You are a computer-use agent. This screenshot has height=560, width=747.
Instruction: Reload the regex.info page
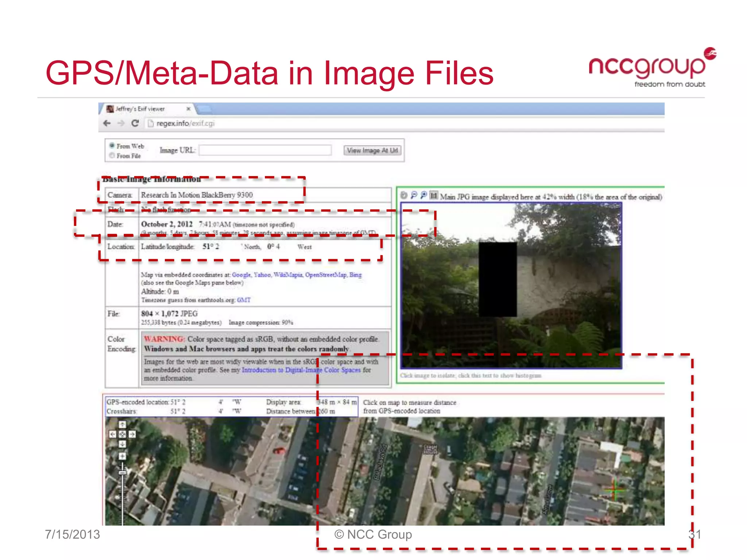pos(135,123)
